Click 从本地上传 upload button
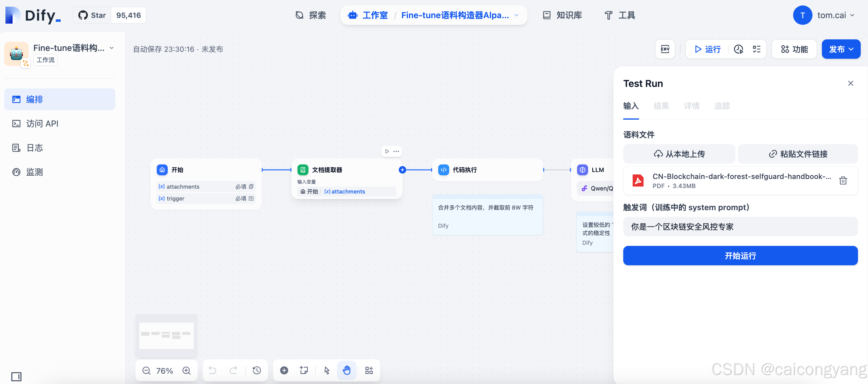Screen dimensions: 868x384 pyautogui.click(x=679, y=154)
